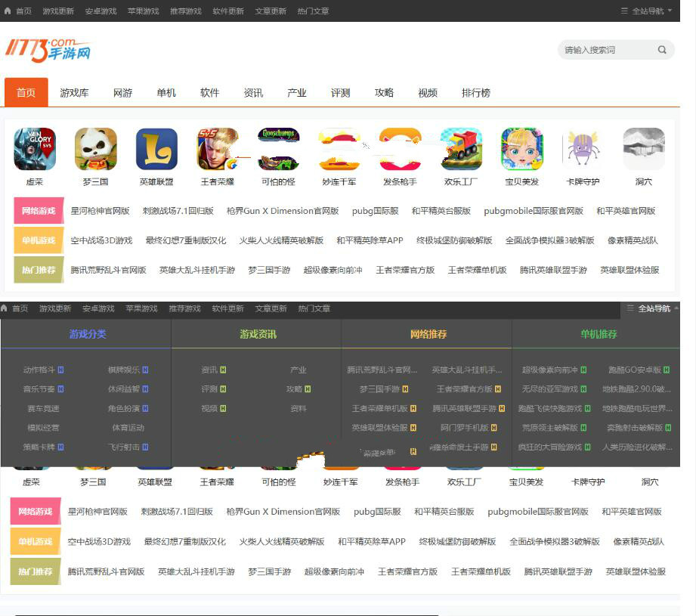Open the 人类历险进化破解... link
The height and width of the screenshot is (616, 696).
637,447
